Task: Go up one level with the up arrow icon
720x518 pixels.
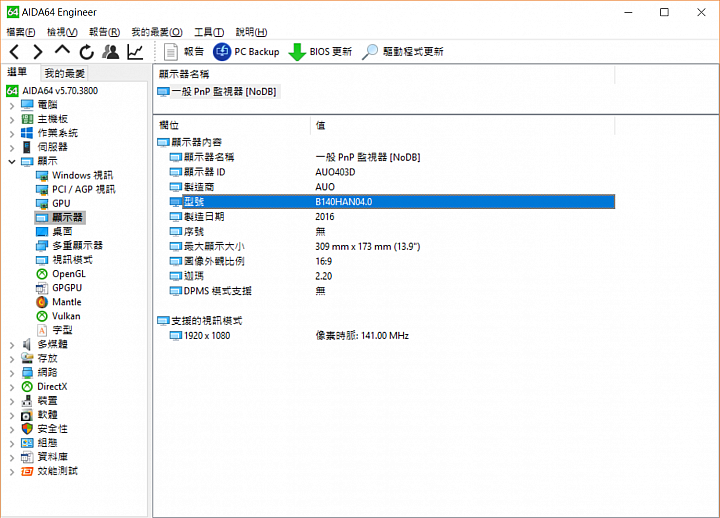Action: click(x=62, y=51)
